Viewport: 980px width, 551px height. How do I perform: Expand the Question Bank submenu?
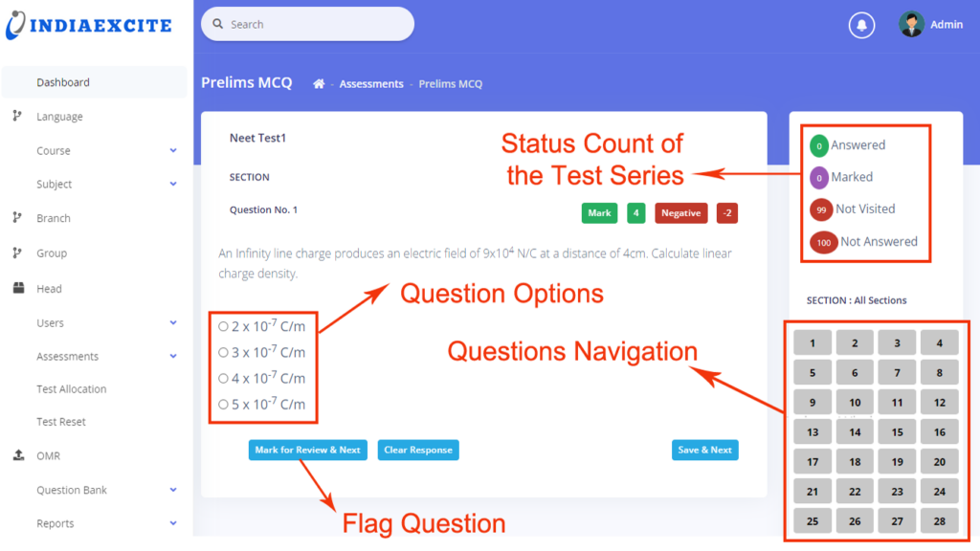click(x=173, y=490)
